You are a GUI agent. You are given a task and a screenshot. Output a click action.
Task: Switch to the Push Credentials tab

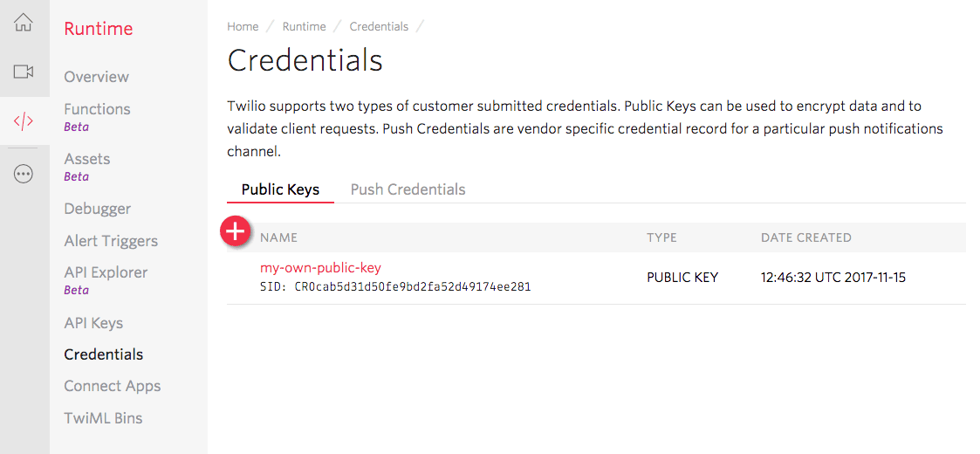point(408,189)
